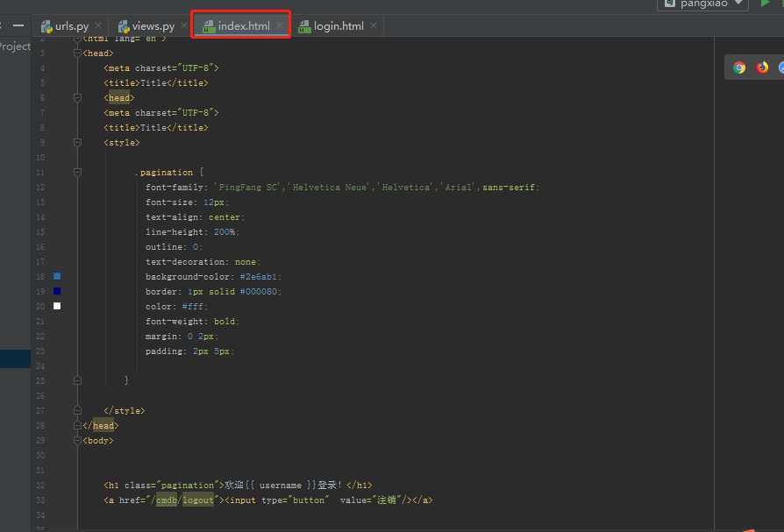
Task: Place cursor in the opening style tag
Action: [x=122, y=143]
